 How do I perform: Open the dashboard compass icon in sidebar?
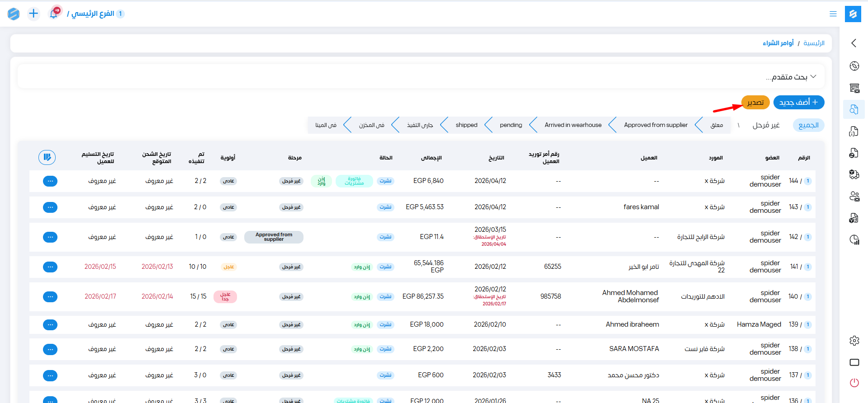coord(854,66)
